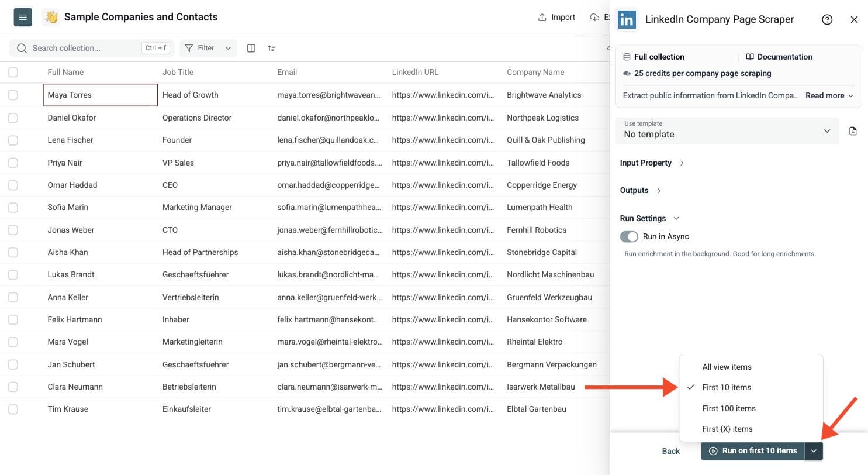
Task: Choose All view items option
Action: (x=751, y=367)
